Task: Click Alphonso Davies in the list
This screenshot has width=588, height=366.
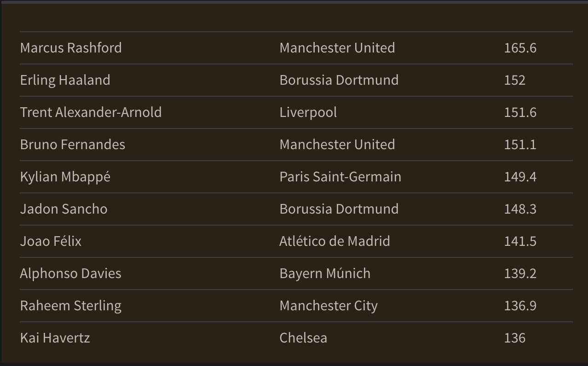Action: pyautogui.click(x=71, y=273)
